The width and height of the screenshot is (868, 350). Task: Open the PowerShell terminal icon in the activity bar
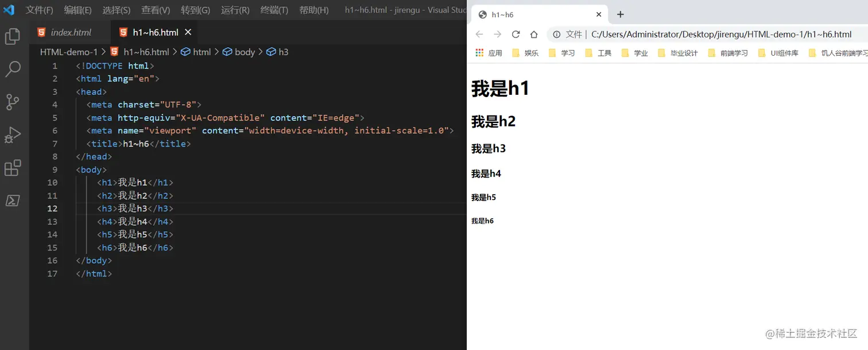13,201
